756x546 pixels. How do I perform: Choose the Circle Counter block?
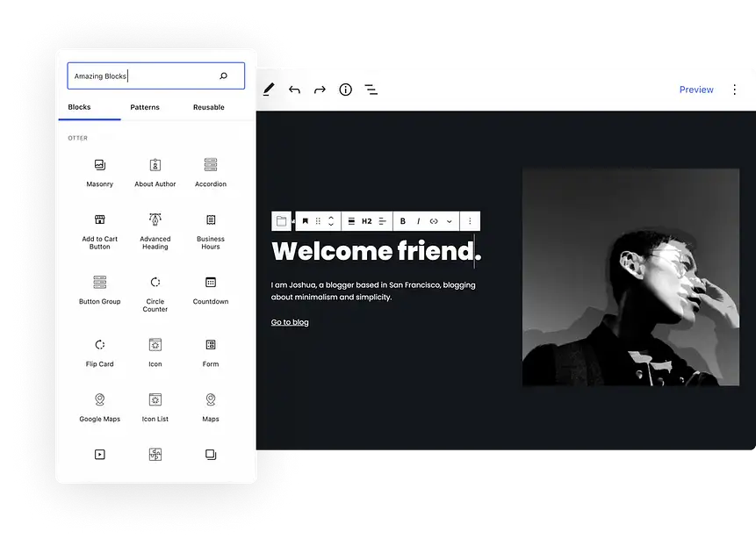coord(155,290)
